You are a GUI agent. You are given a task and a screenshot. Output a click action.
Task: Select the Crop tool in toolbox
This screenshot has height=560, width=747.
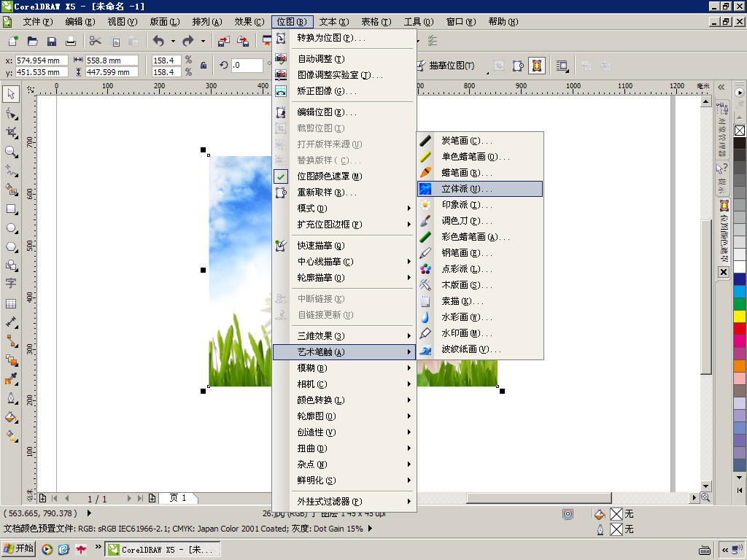pos(11,133)
